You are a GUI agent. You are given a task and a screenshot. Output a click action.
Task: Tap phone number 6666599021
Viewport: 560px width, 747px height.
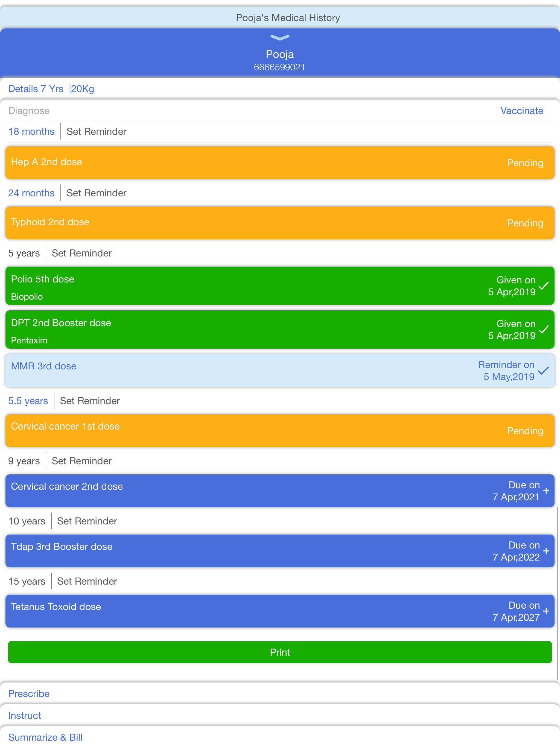[x=280, y=67]
